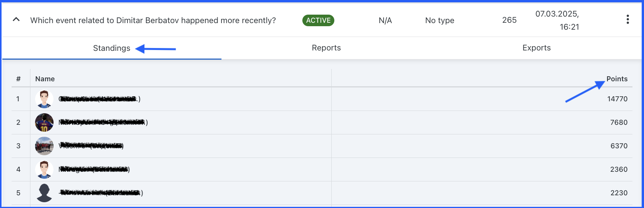Sort by the Name column header
This screenshot has height=208, width=644.
tap(45, 79)
